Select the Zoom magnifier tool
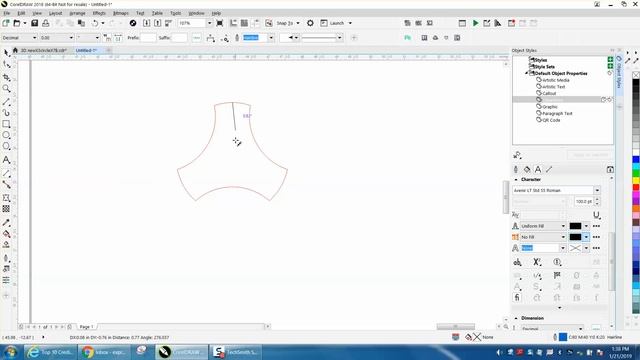The image size is (640, 360). (x=7, y=88)
